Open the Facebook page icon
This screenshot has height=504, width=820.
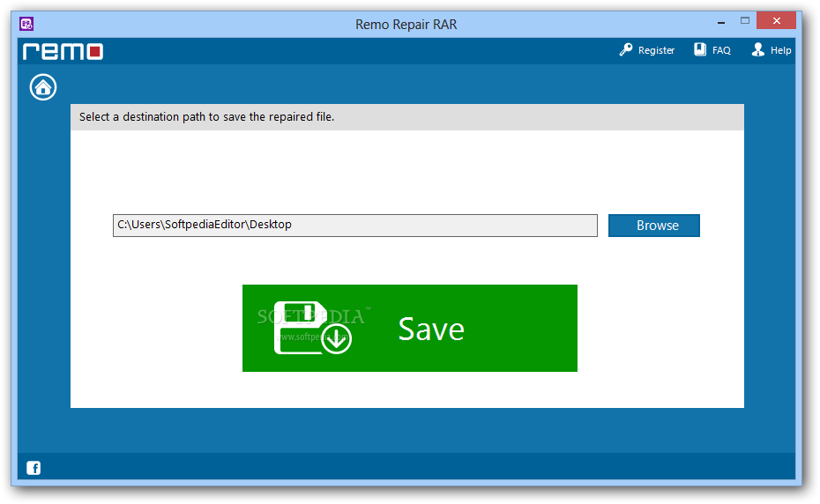[x=34, y=468]
